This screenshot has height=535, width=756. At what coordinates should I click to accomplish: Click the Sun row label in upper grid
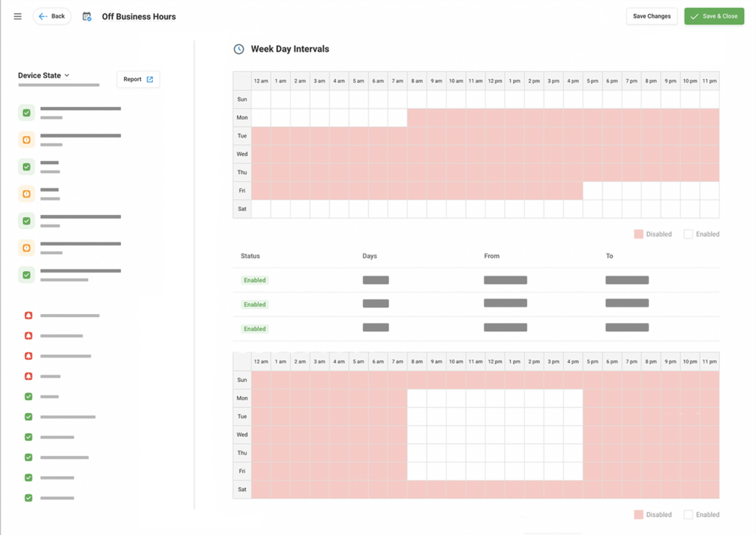click(242, 99)
